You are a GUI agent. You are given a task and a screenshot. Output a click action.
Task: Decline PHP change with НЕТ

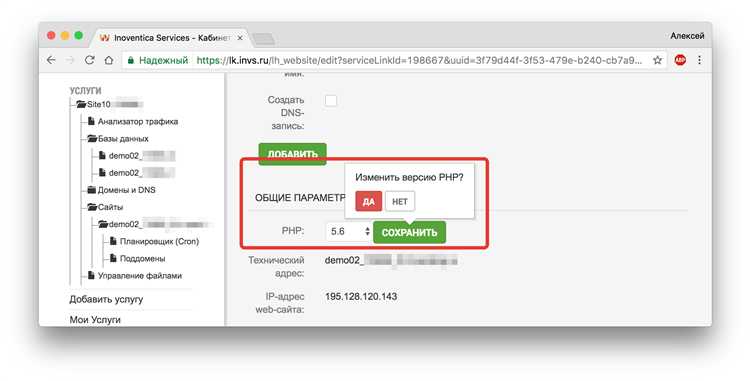pos(400,202)
